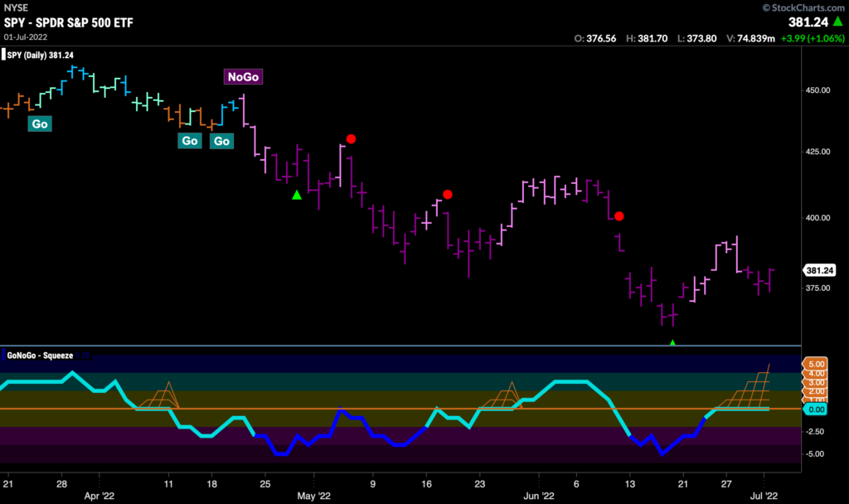Click the orange 5.00 oscillator scale tag
Screen dimensions: 849x504
coord(816,365)
